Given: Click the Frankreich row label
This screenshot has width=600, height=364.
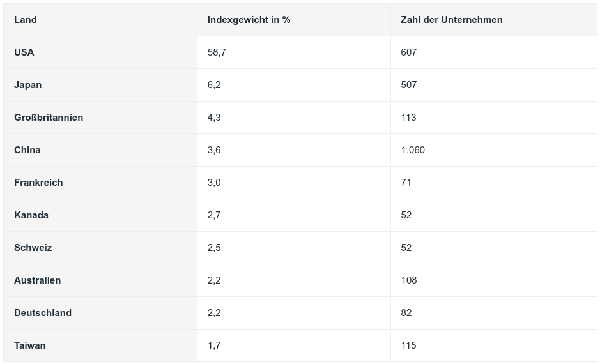Looking at the screenshot, I should [38, 183].
